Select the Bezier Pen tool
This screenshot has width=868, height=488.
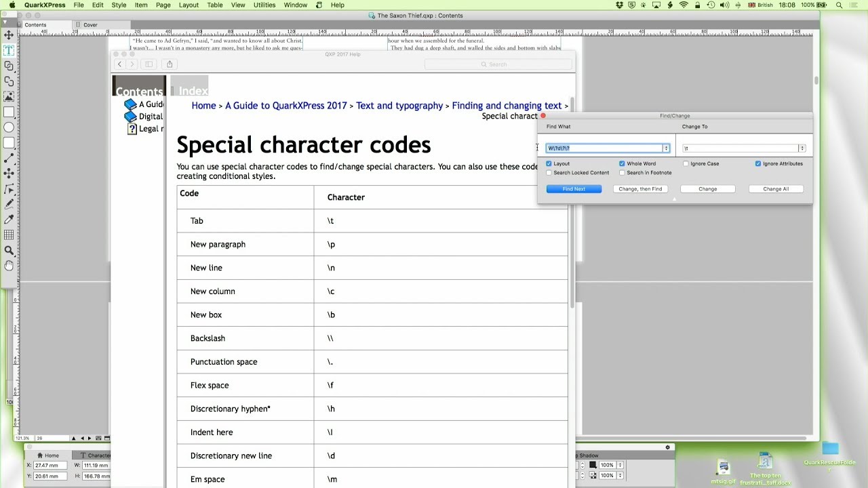pos(9,189)
